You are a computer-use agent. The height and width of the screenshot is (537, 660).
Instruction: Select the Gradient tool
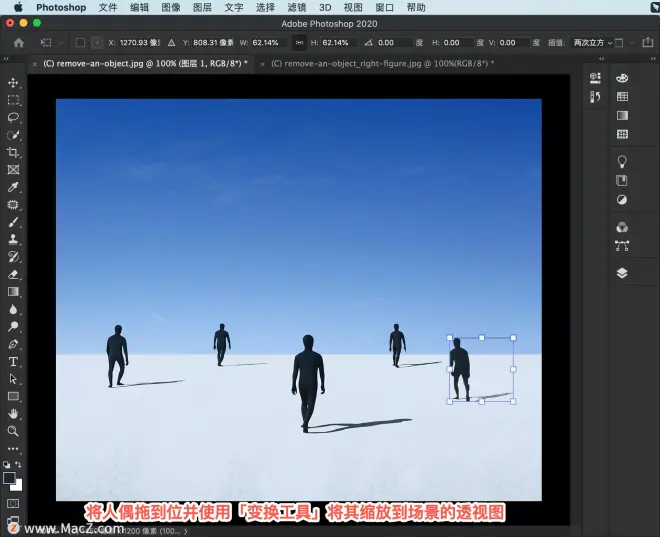[13, 292]
